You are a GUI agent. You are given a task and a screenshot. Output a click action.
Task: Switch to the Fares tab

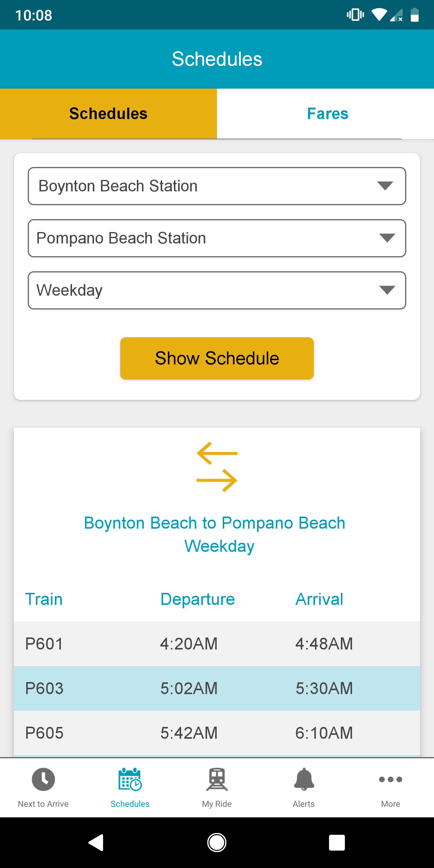click(x=325, y=114)
